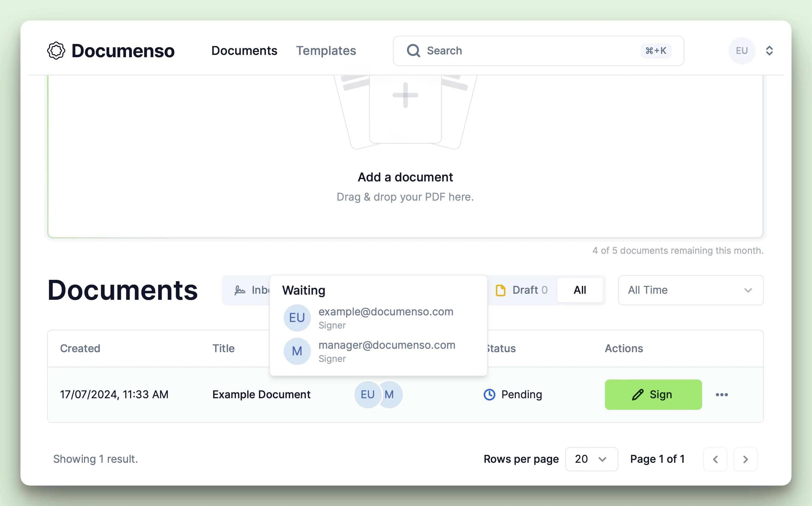Switch to the Templates section
This screenshot has height=506, width=812.
[x=326, y=51]
